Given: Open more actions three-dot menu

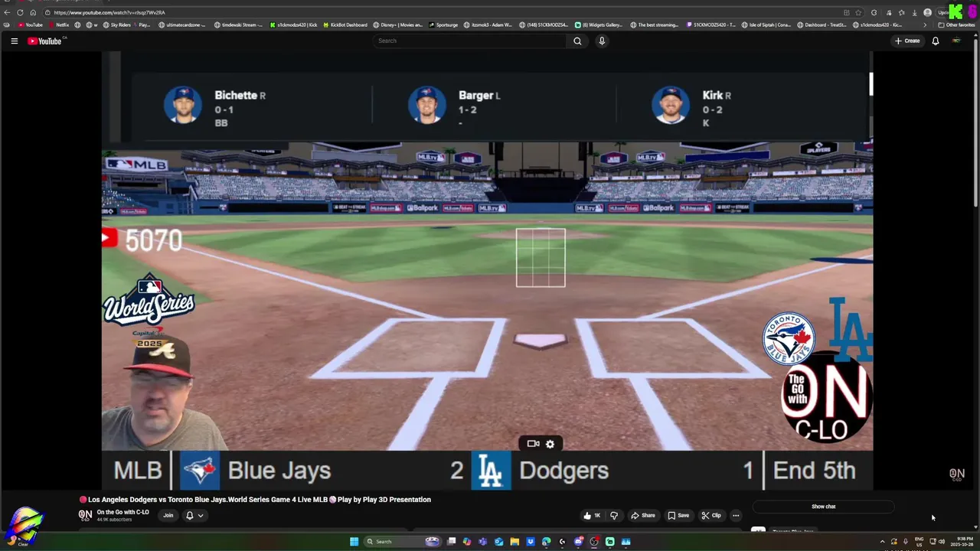Looking at the screenshot, I should [x=736, y=515].
